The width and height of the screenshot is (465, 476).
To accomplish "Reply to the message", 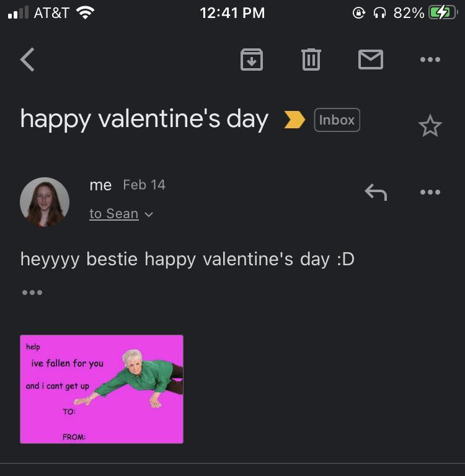I will point(376,192).
